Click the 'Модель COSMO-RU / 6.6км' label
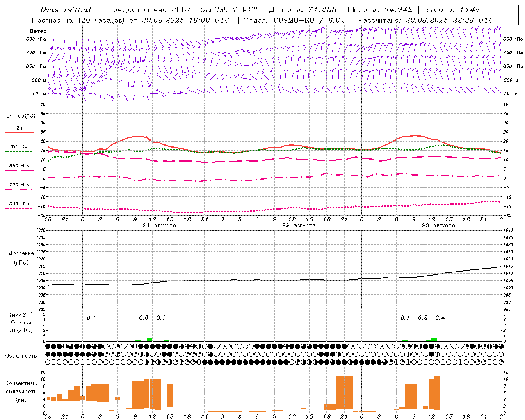Screen dimensions: 525x420 (x=296, y=20)
